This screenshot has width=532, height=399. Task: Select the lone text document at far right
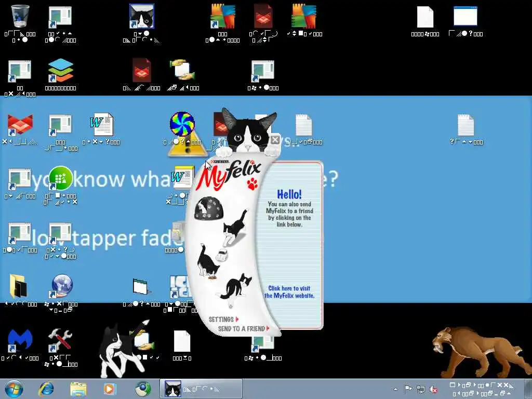(x=466, y=125)
